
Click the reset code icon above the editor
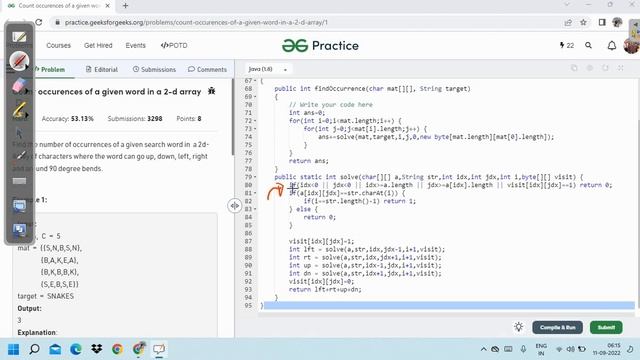tap(605, 68)
